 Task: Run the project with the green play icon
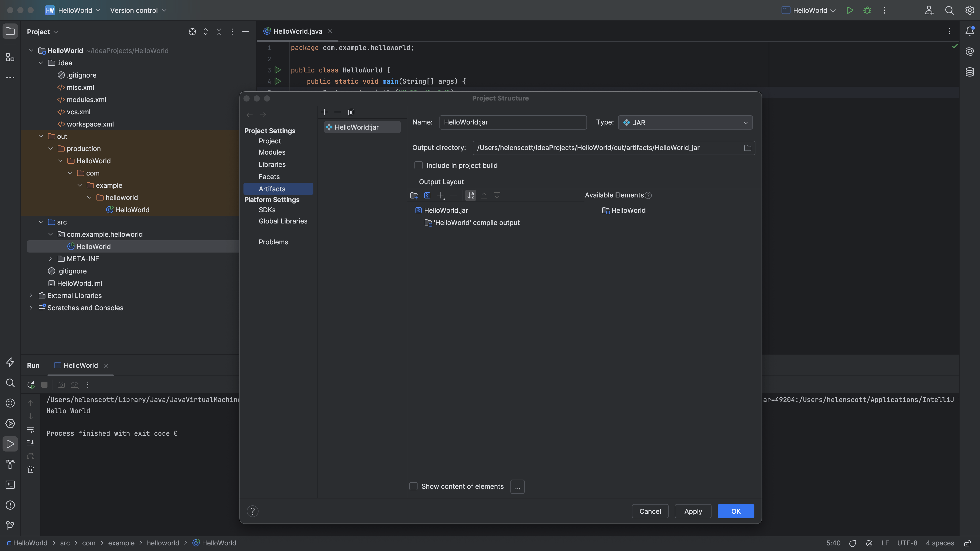click(850, 10)
